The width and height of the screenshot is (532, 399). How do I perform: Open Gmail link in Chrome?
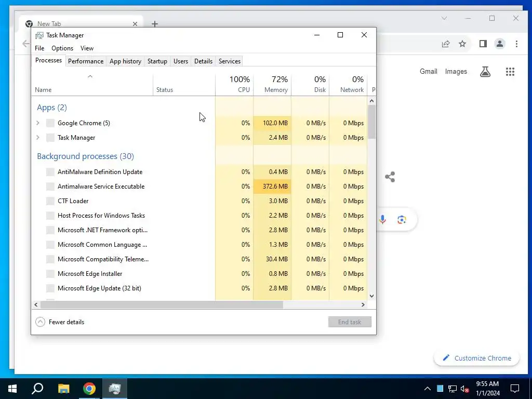pos(428,72)
